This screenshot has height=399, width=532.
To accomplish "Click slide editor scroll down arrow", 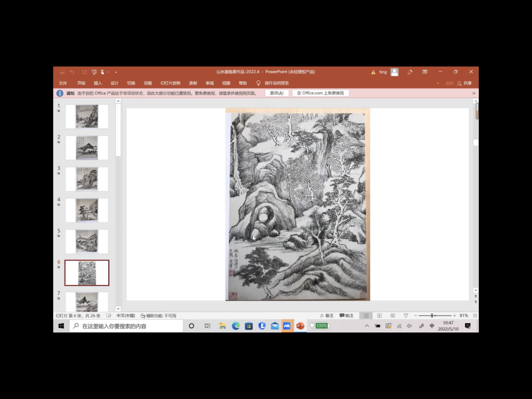I will [x=476, y=291].
